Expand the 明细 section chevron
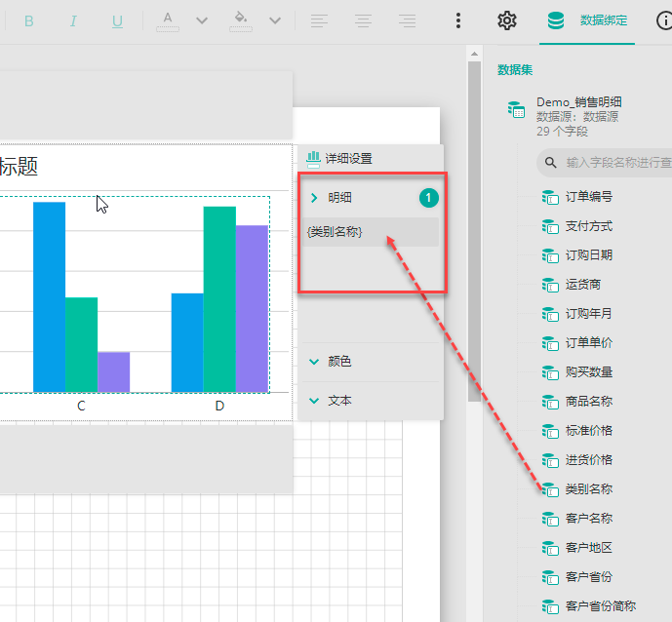 pyautogui.click(x=314, y=198)
